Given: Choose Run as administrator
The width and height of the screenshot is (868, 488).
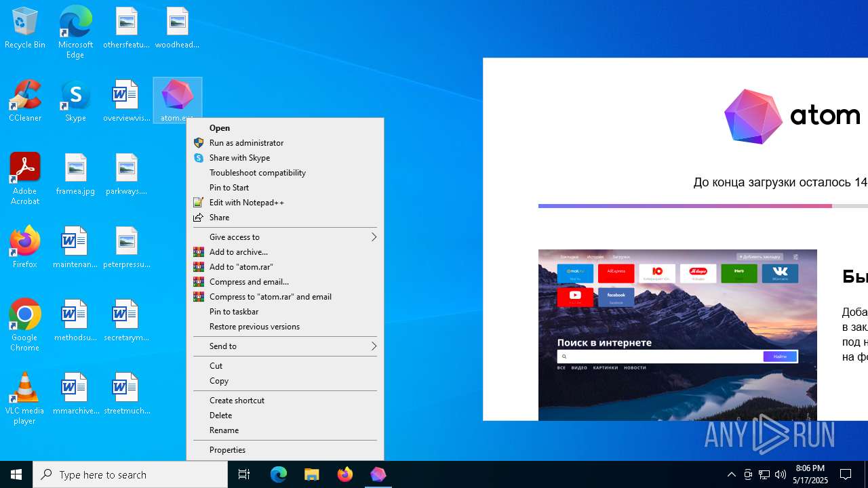Looking at the screenshot, I should (285, 143).
